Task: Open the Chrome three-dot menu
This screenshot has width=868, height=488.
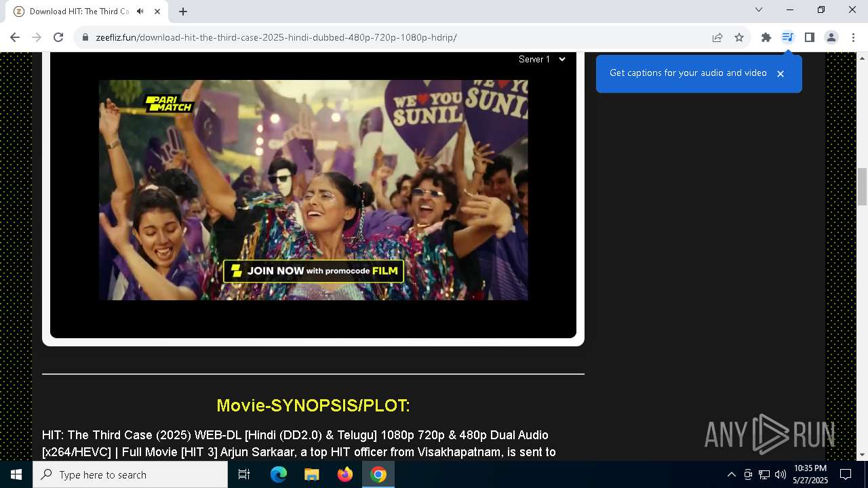Action: point(853,37)
